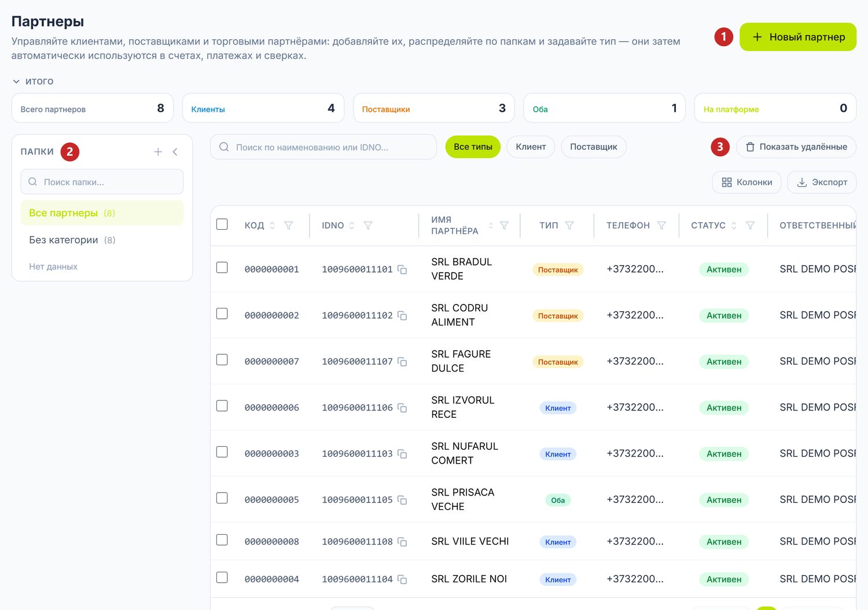Export the table with Экспорт
This screenshot has height=610, width=868.
coord(822,182)
